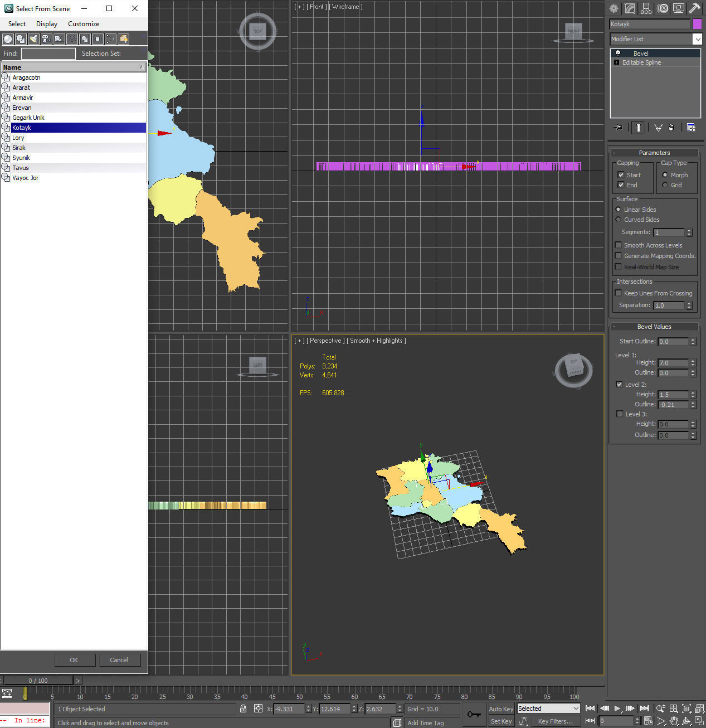Enable Generate Mapping Coords checkbox

(618, 256)
